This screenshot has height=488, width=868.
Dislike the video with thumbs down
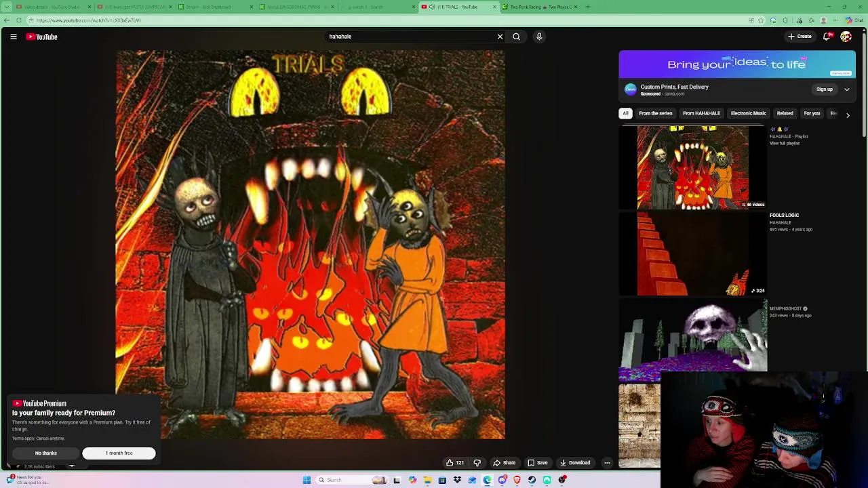[477, 463]
